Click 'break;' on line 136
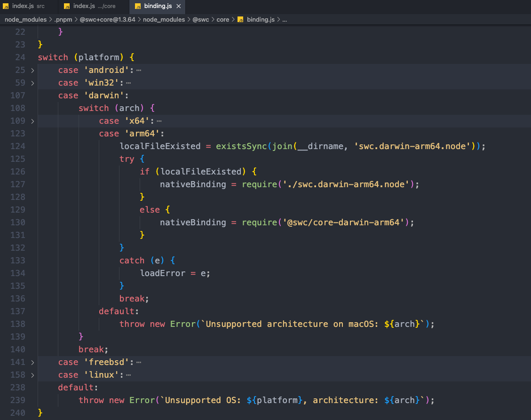531x420 pixels. coord(134,299)
